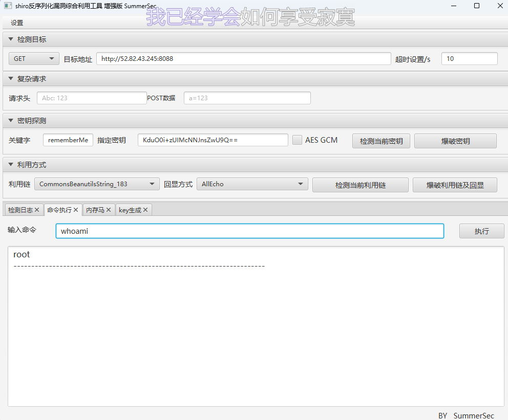Open the GET request method dropdown

pyautogui.click(x=34, y=59)
